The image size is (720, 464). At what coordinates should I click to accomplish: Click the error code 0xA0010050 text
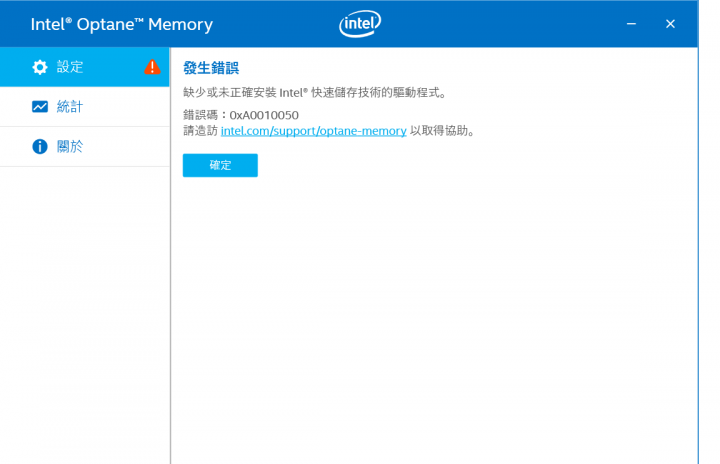coord(264,115)
